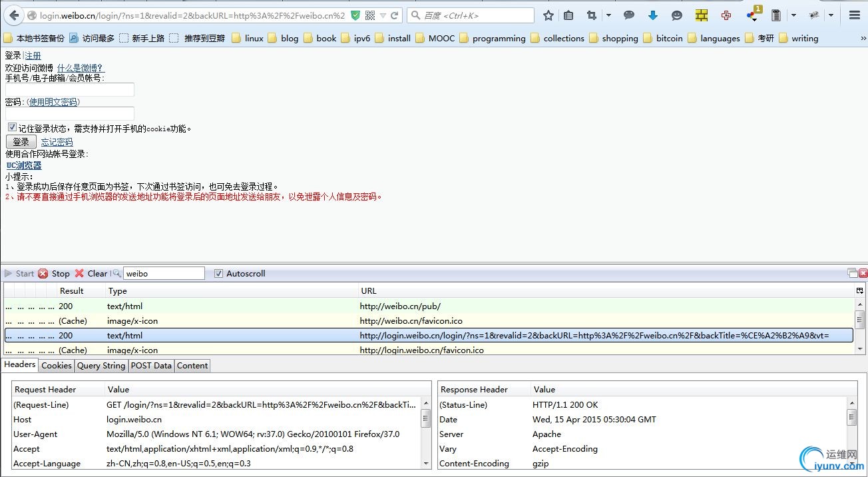Open downloads with the blue arrow icon
Screen dimensions: 868x477
click(x=653, y=15)
